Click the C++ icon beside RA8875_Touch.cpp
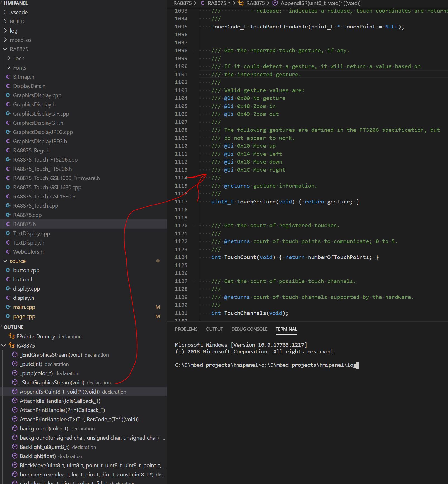 click(x=8, y=206)
